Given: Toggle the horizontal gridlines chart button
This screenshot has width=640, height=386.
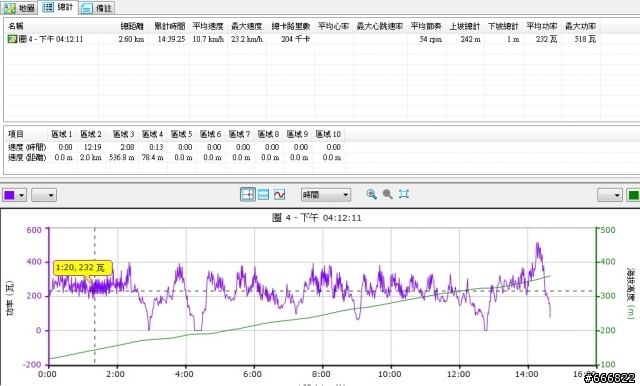Looking at the screenshot, I should click(264, 195).
